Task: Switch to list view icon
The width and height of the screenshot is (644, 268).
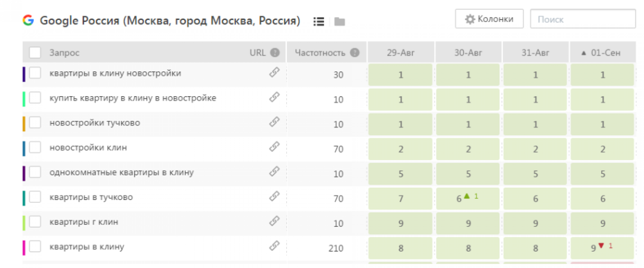Action: [x=319, y=21]
